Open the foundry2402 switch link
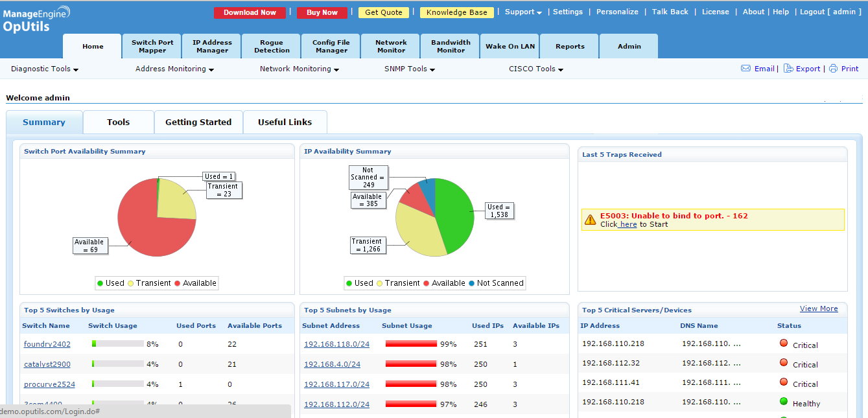The width and height of the screenshot is (868, 418). coord(47,344)
